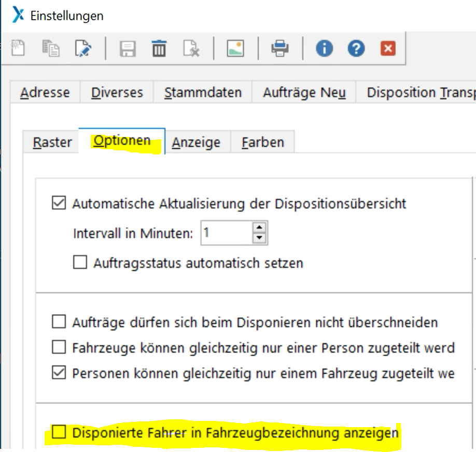
Task: Open help with the question mark icon
Action: tap(356, 49)
